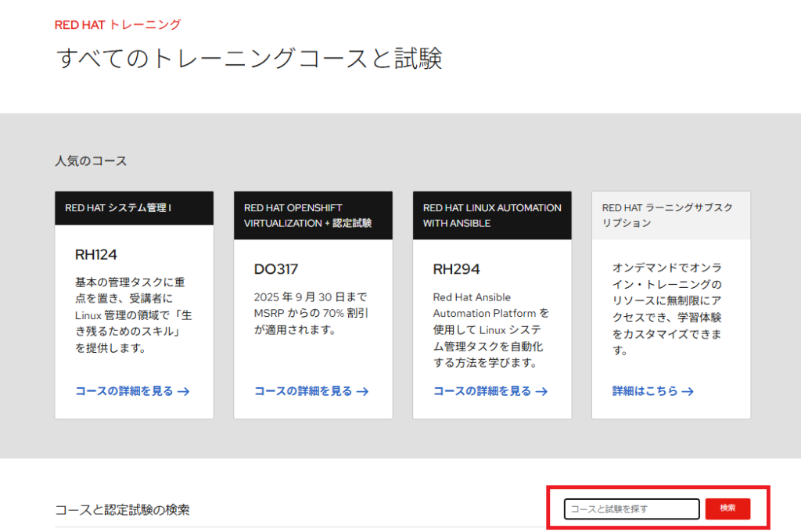Click the コースと認定試験の検索 section heading
801x532 pixels.
pos(122,510)
